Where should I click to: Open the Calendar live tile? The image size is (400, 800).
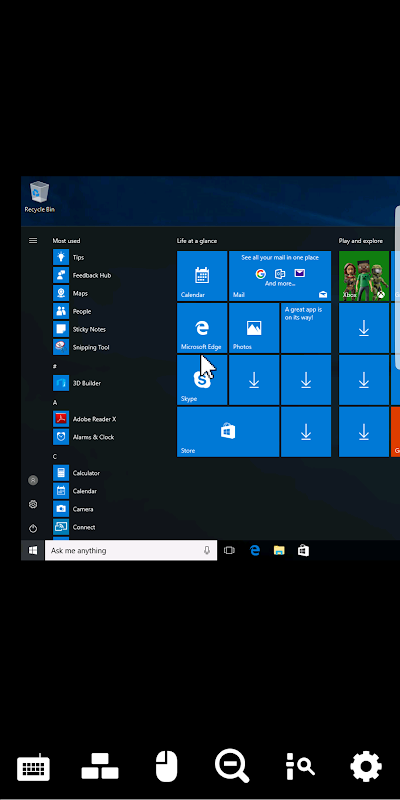[x=202, y=276]
